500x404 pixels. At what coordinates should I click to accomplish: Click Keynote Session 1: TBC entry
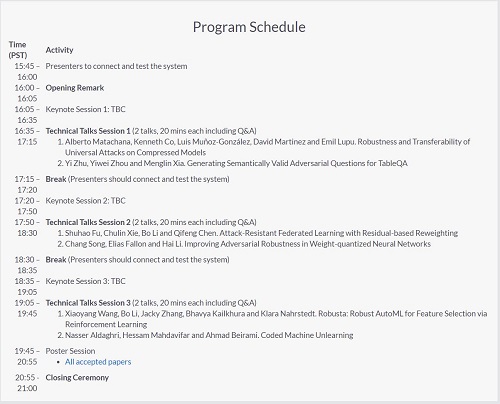pos(85,109)
